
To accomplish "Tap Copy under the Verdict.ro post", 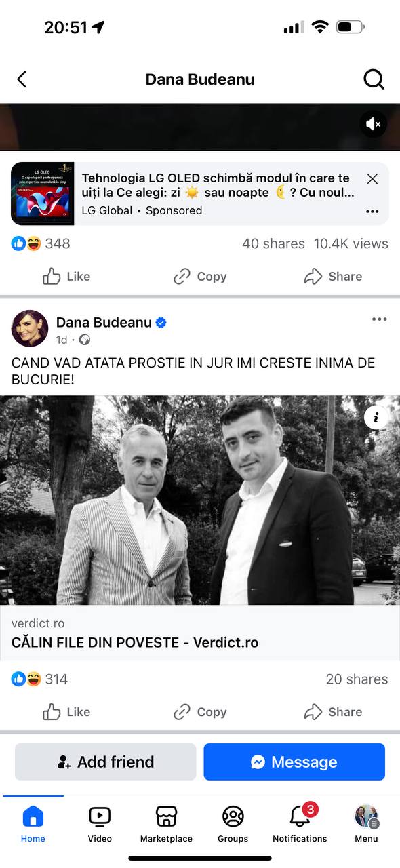I will 200,712.
